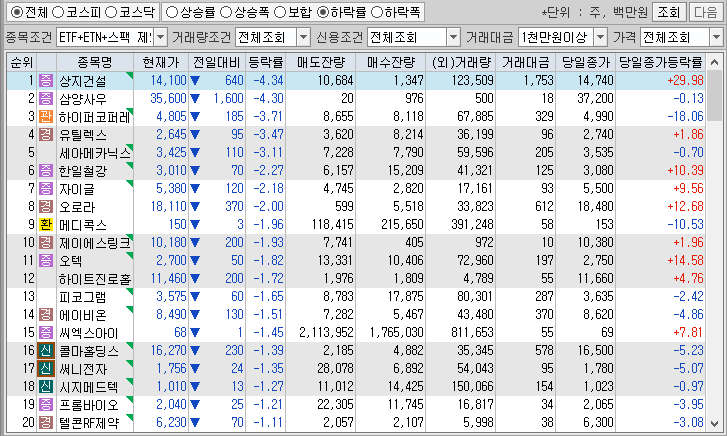The width and height of the screenshot is (727, 436).
Task: Open the 종목조건 dropdown
Action: coord(160,37)
